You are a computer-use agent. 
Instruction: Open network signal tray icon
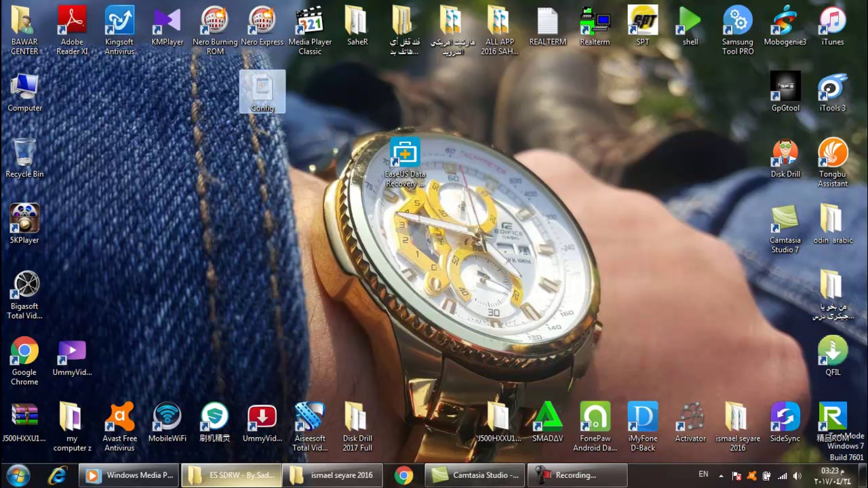click(x=782, y=476)
